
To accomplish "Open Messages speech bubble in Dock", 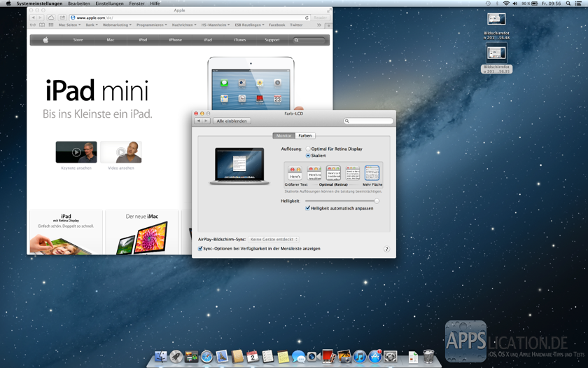I will click(298, 356).
